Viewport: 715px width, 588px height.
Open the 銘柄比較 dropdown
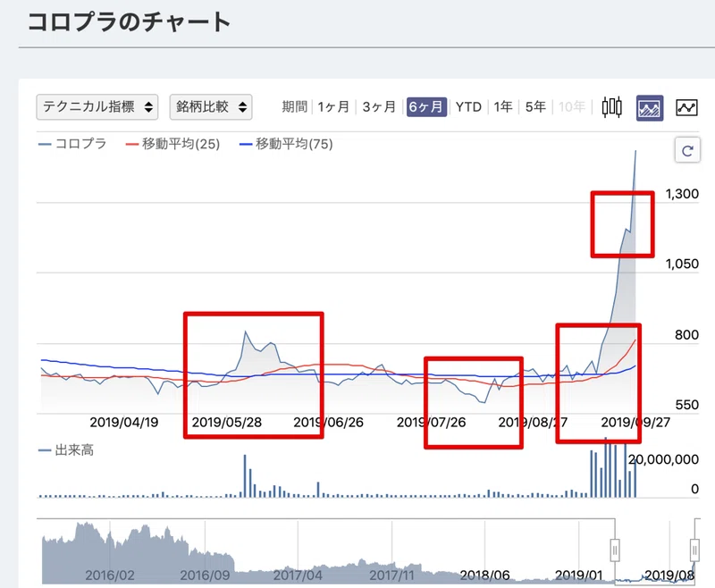[x=211, y=107]
